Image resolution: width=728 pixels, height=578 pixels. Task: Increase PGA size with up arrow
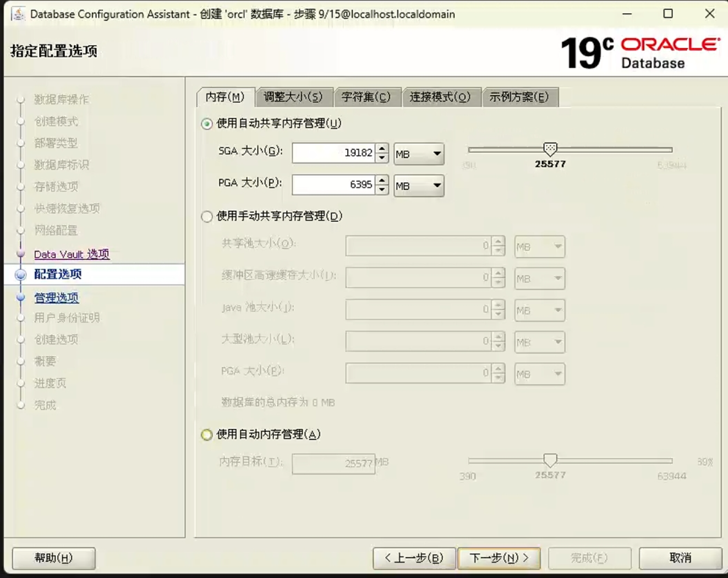coord(382,180)
